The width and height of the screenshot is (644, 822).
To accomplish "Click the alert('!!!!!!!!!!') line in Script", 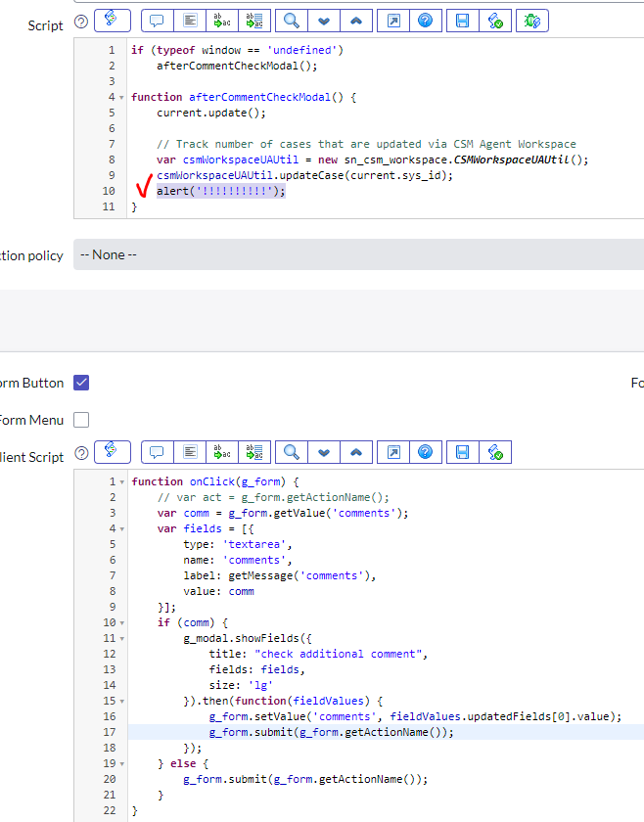I will pos(221,191).
